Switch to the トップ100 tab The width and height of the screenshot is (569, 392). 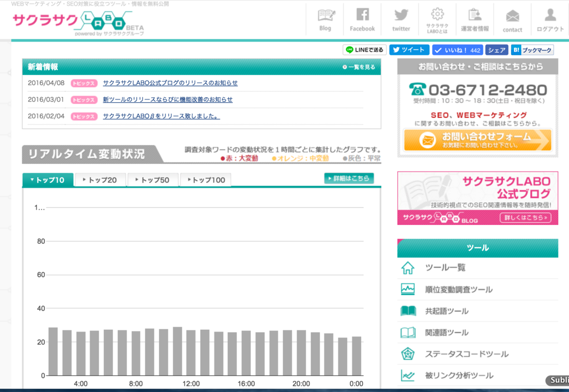click(206, 180)
